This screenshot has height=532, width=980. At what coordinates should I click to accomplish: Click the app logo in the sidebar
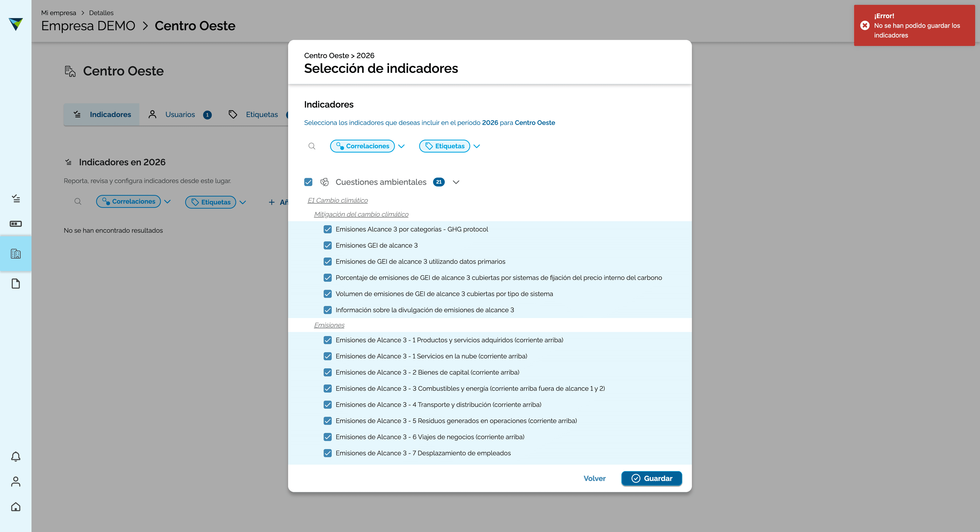tap(16, 24)
